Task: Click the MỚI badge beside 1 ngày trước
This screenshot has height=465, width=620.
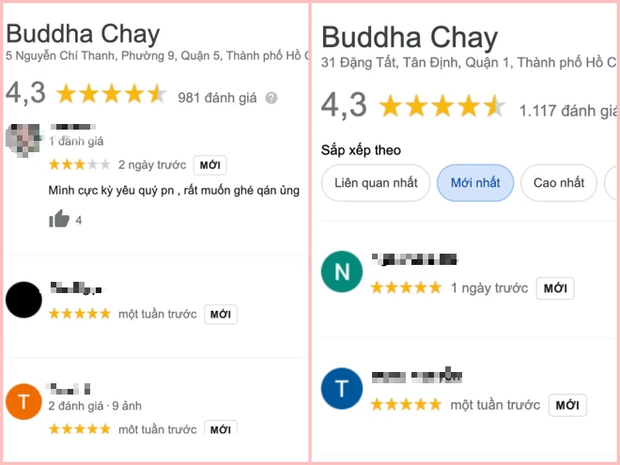Action: click(555, 288)
